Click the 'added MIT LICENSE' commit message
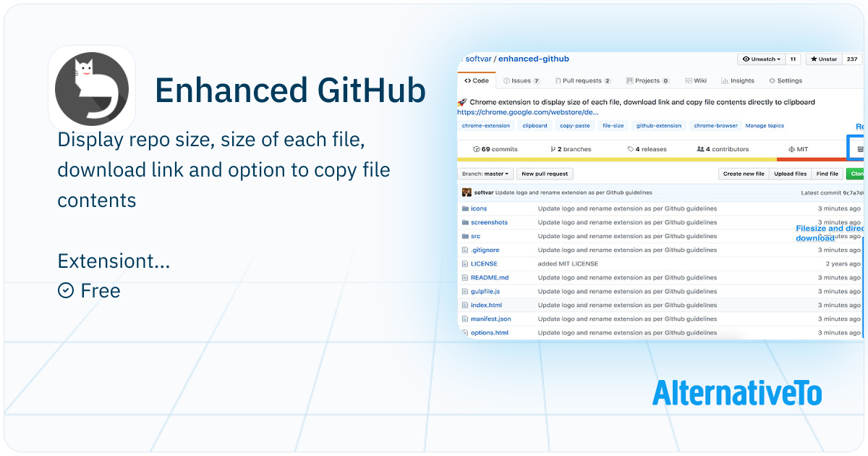The height and width of the screenshot is (456, 868). (568, 263)
